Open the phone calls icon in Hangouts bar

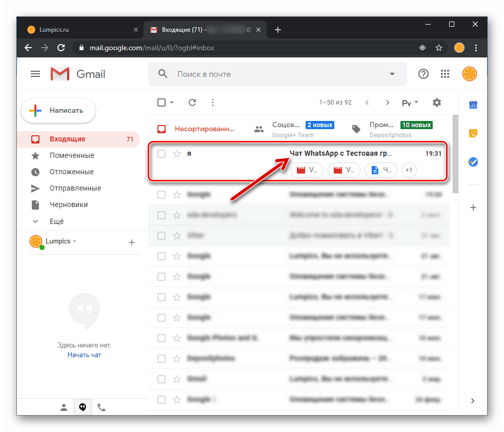[x=101, y=407]
